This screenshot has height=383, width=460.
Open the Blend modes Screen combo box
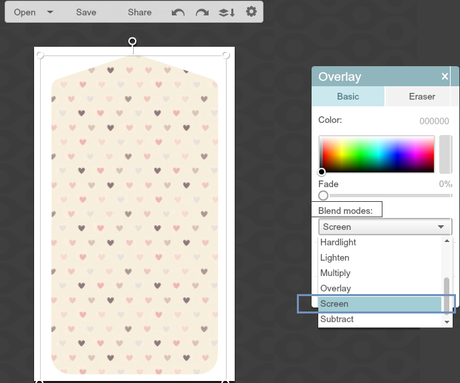pyautogui.click(x=385, y=227)
